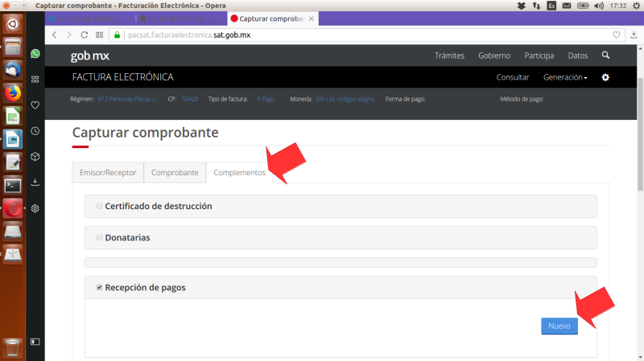
Task: Open the Gobierno menu item
Action: [x=494, y=55]
